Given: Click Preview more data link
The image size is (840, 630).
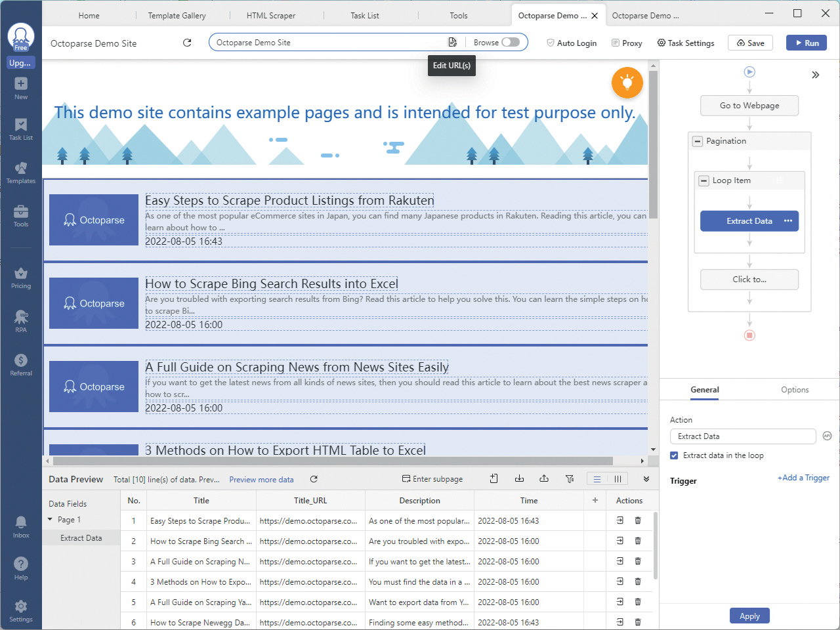Looking at the screenshot, I should click(x=261, y=480).
